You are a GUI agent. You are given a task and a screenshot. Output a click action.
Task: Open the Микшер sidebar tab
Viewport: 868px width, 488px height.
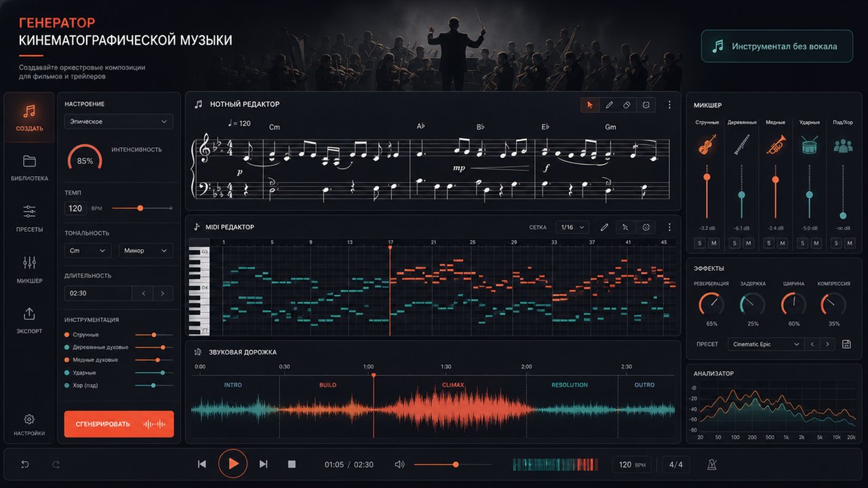tap(29, 270)
